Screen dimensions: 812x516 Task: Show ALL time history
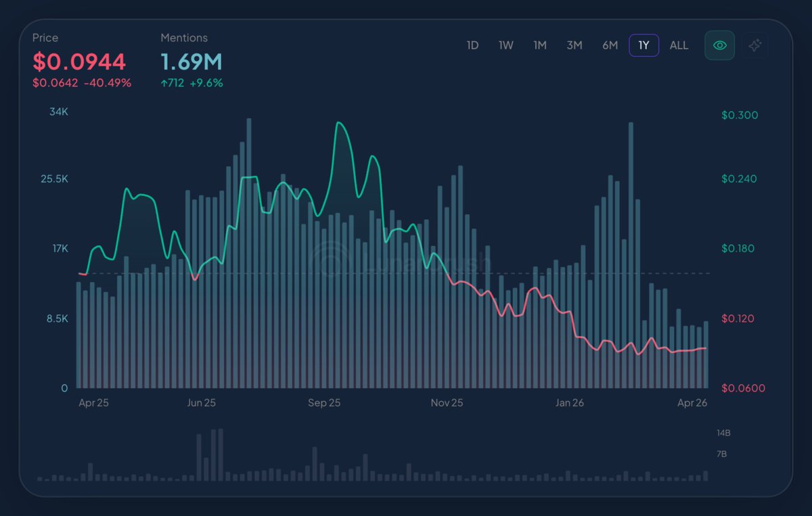tap(679, 45)
